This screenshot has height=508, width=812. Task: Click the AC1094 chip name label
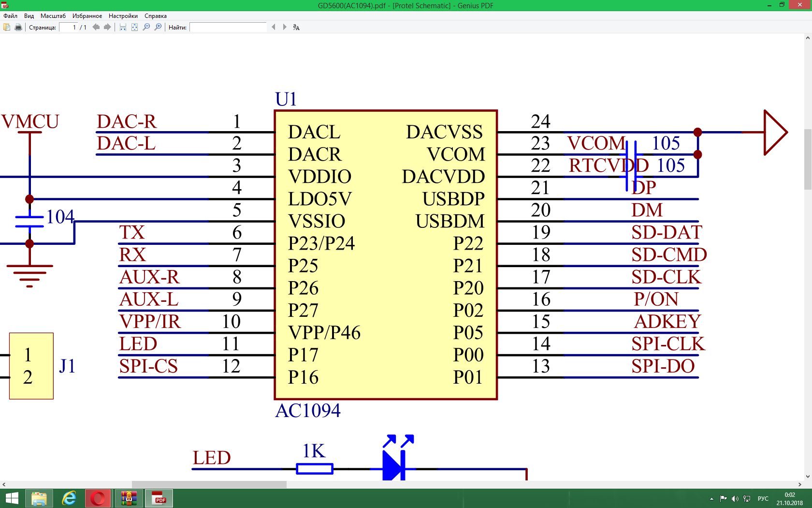point(308,411)
